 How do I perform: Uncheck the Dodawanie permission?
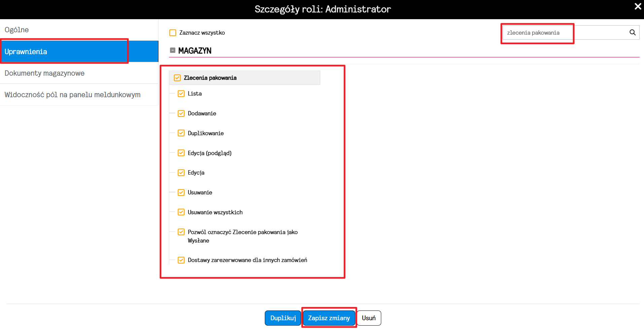click(x=181, y=113)
